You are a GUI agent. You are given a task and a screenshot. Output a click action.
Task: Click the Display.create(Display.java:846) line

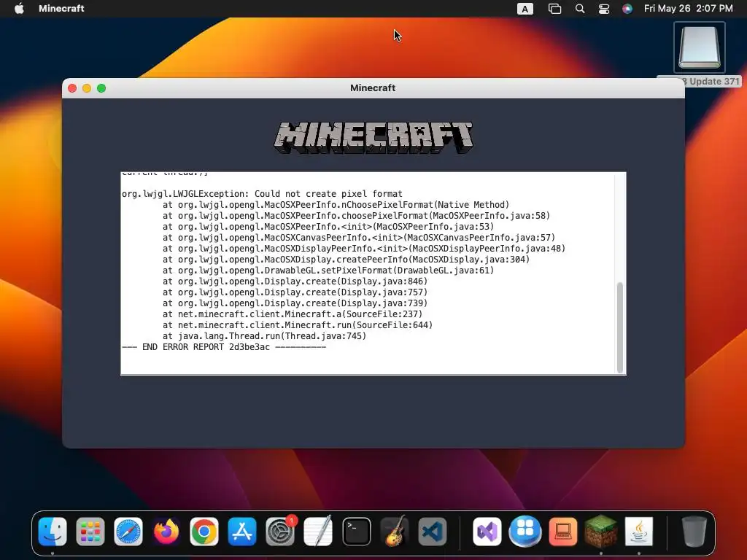(x=295, y=281)
